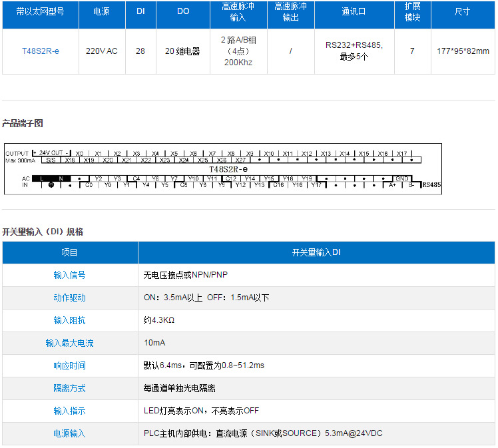The image size is (498, 448).
Task: Click the RS232+RS485 communication cell
Action: 354,51
